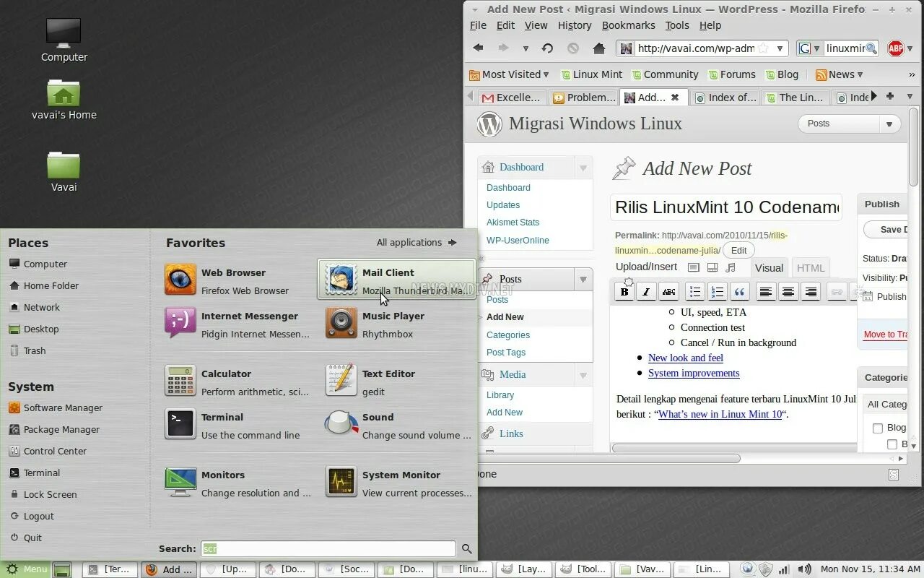Launch Mozilla Thunderbird Mail Client
Image resolution: width=924 pixels, height=578 pixels.
[x=396, y=280]
